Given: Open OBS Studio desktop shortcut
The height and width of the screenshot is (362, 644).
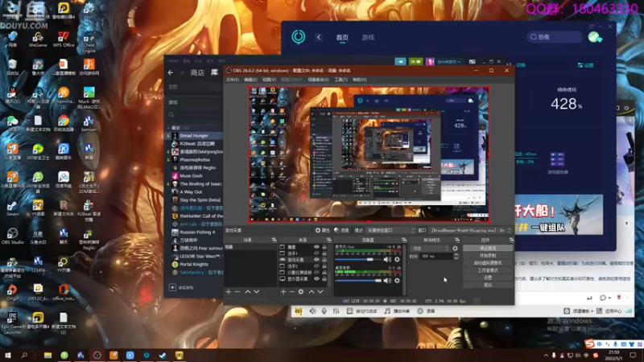Looking at the screenshot, I should (x=12, y=237).
